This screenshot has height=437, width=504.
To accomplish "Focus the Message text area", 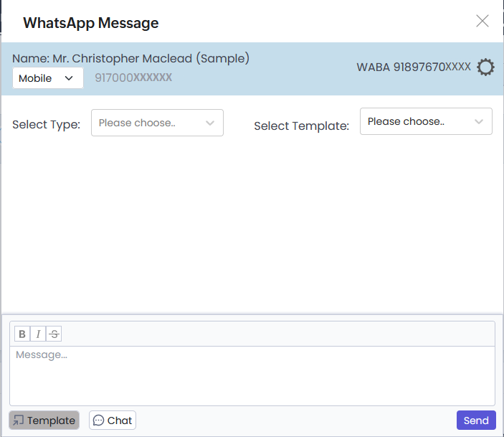I will (252, 375).
